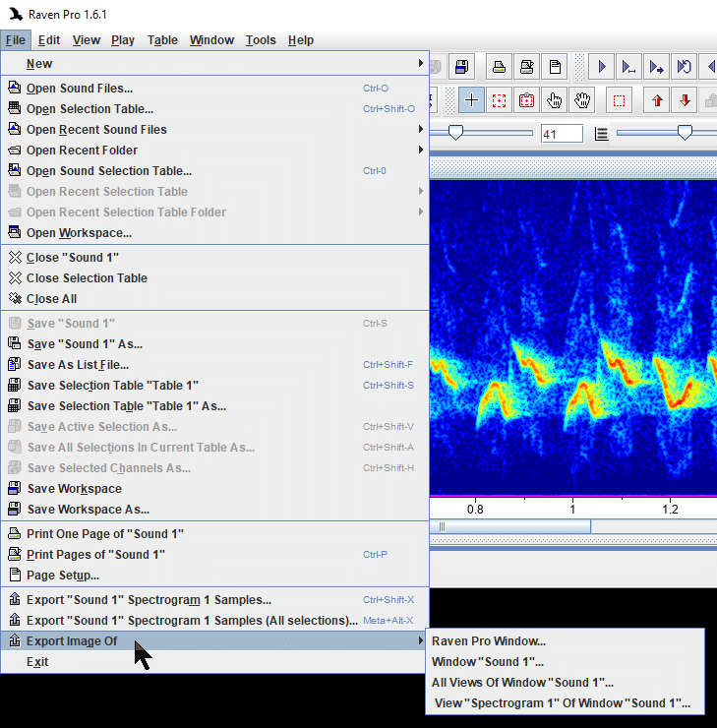Select Close All in File menu

pos(214,298)
